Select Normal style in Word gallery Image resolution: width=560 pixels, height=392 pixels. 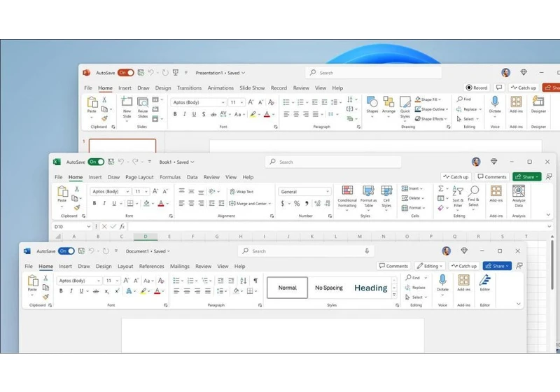point(287,288)
